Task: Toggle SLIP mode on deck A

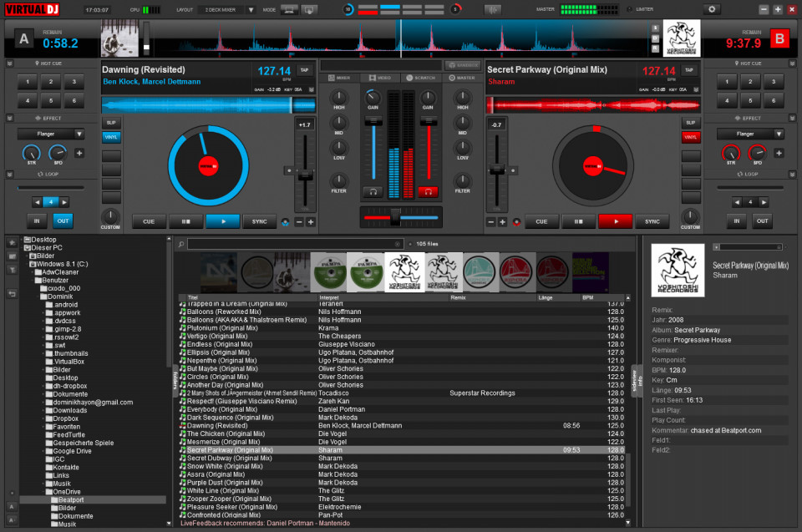Action: coord(111,123)
